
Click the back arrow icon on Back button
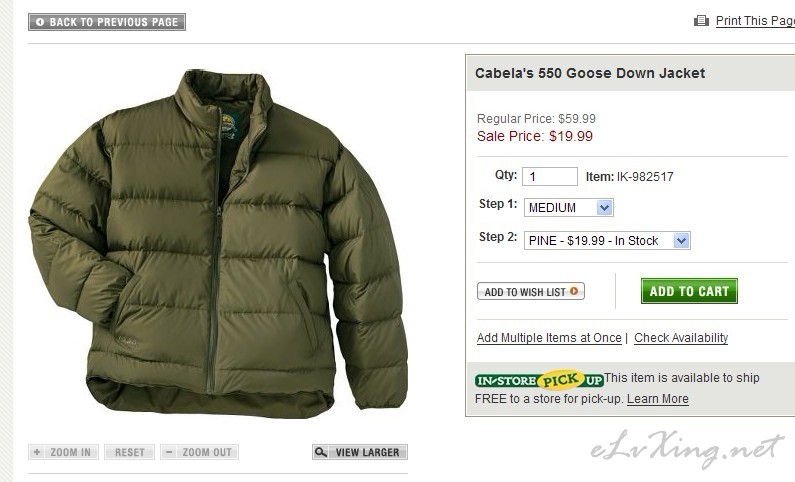tap(40, 22)
